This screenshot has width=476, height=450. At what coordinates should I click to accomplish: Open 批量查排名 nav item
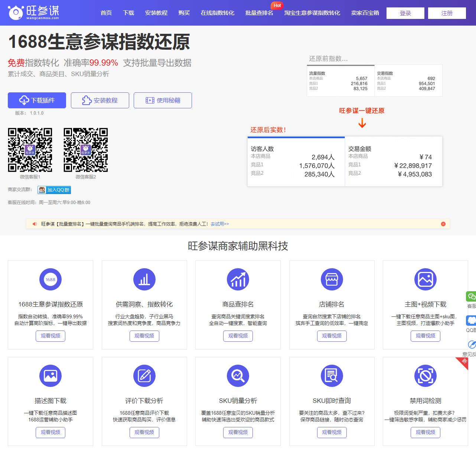[259, 13]
